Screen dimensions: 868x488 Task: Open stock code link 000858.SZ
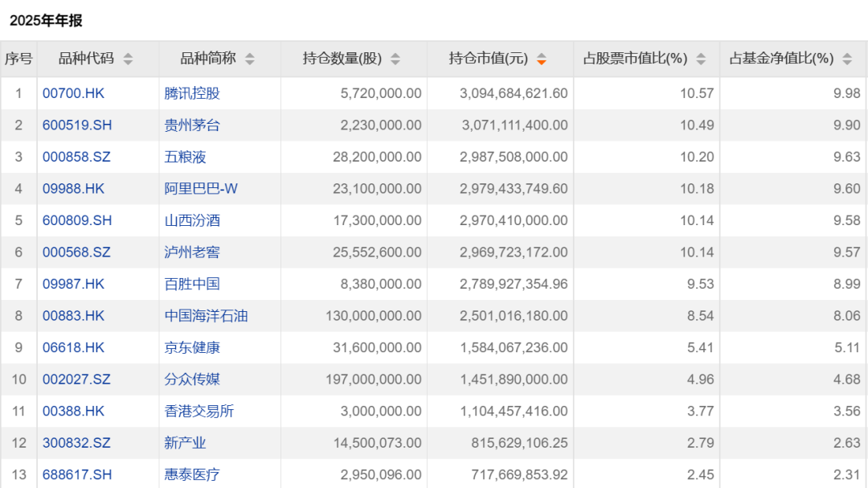(x=76, y=157)
